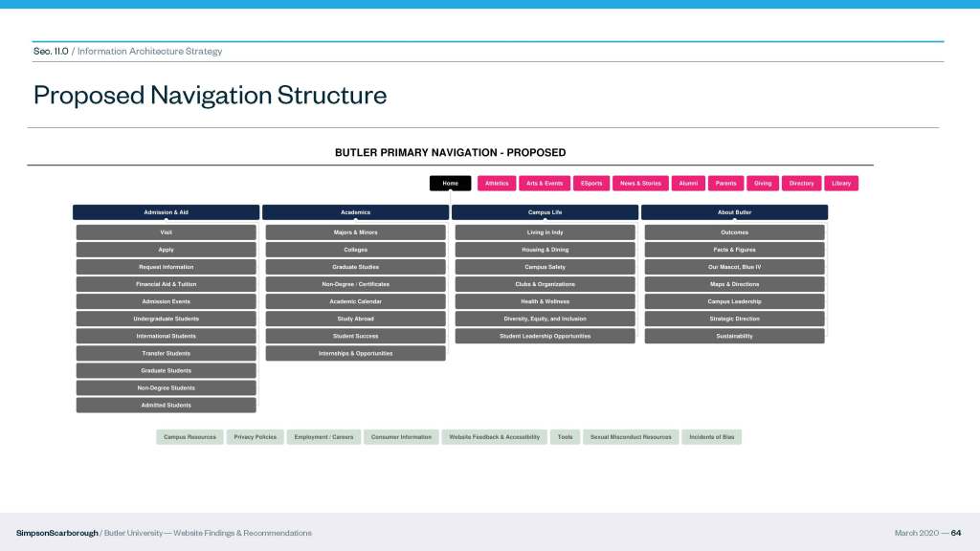The height and width of the screenshot is (551, 980).
Task: Click the Housing & Dining item
Action: (x=545, y=250)
